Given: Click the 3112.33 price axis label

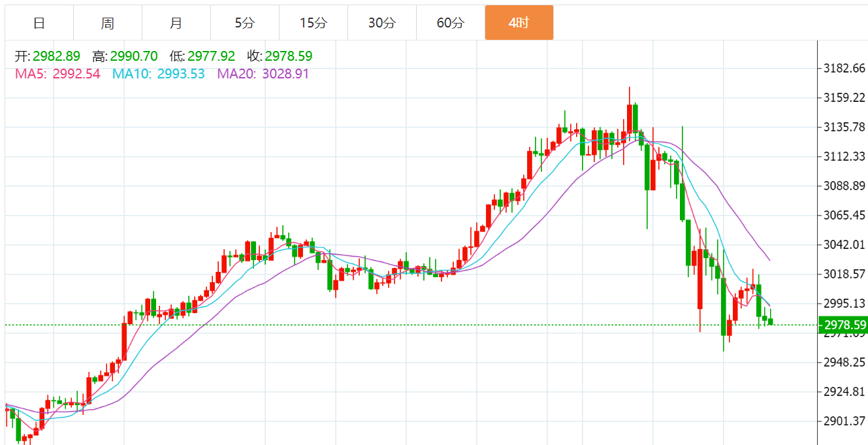Looking at the screenshot, I should [844, 156].
